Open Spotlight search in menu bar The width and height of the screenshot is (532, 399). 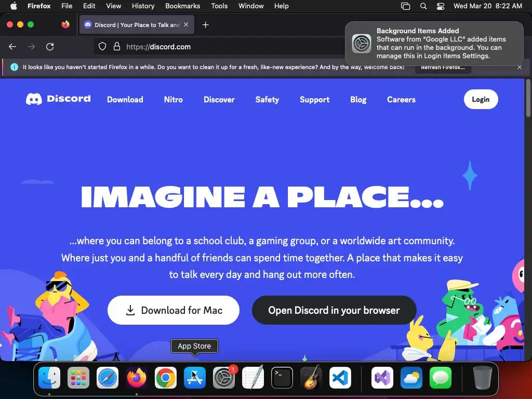click(x=423, y=6)
